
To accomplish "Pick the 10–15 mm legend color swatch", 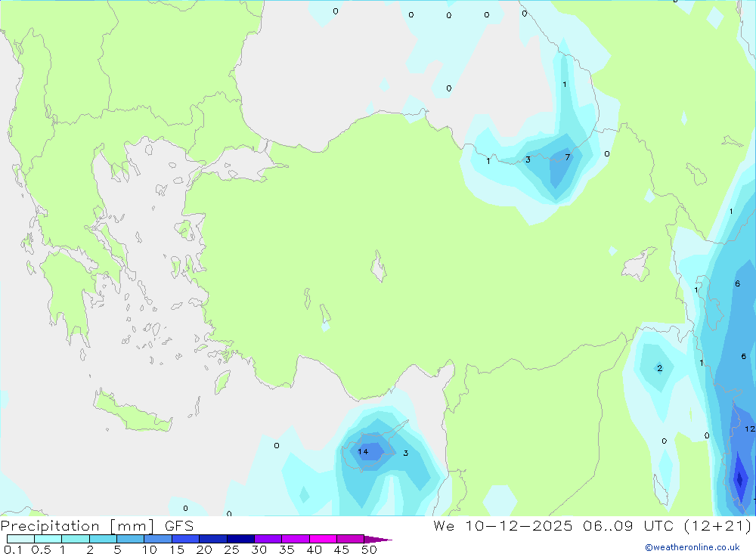I will [x=158, y=539].
